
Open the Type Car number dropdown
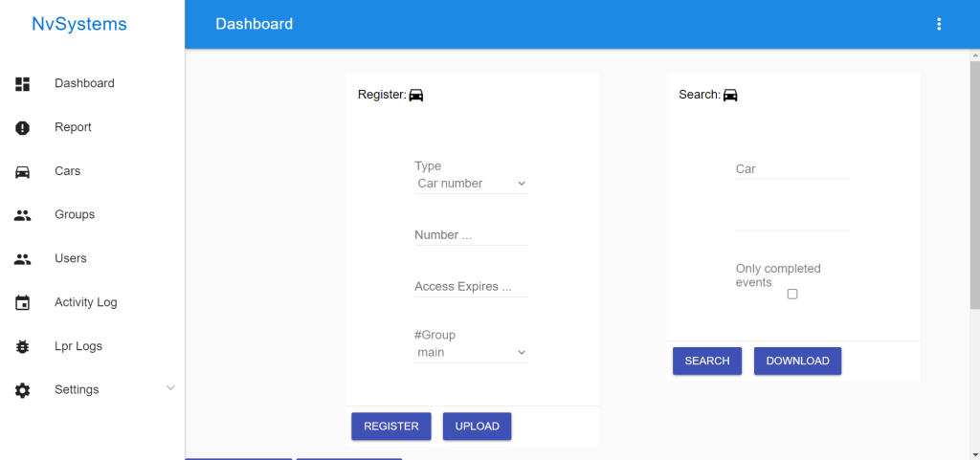(471, 184)
